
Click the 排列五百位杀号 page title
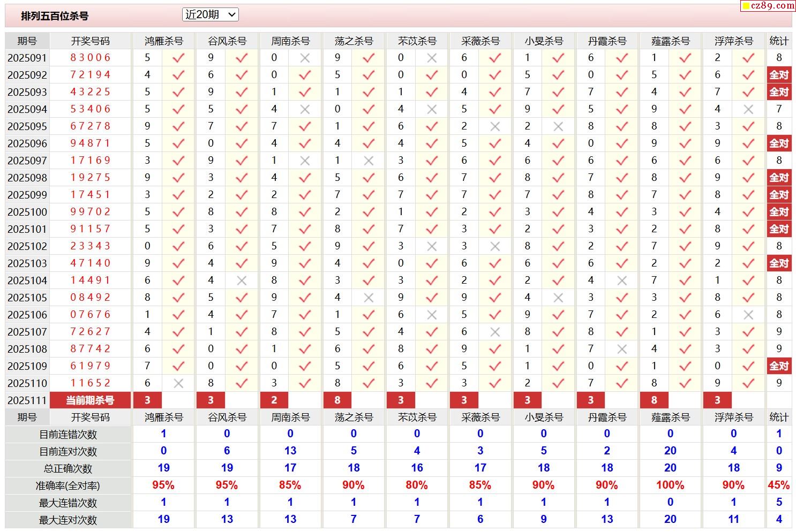55,16
